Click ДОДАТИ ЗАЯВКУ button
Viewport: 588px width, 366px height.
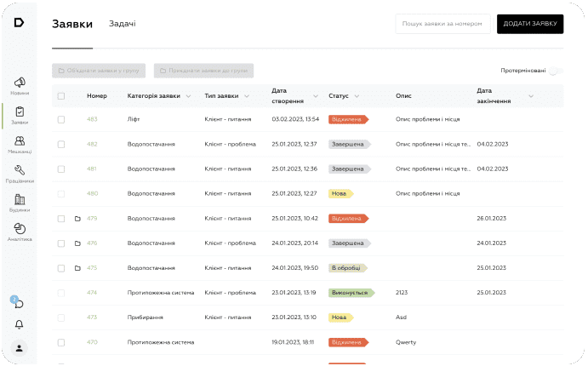530,24
